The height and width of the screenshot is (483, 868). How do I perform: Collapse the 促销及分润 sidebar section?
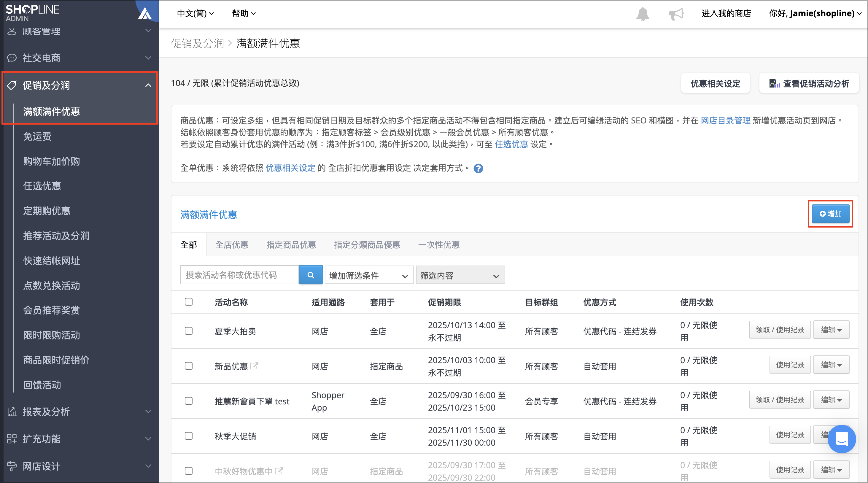148,85
